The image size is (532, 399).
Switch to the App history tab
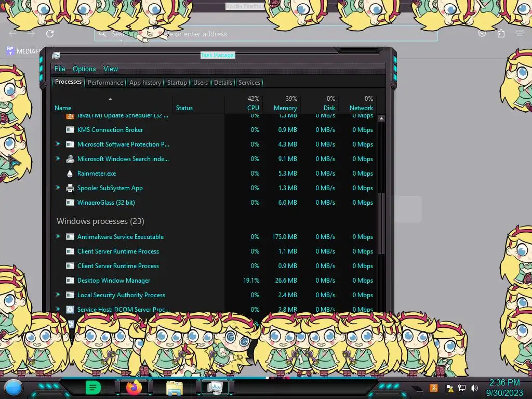145,83
